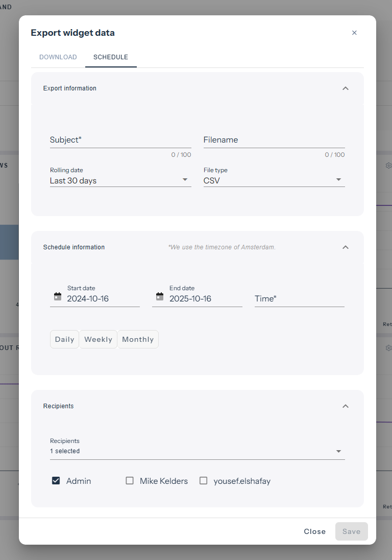Collapse the Recipients section chevron

point(346,406)
